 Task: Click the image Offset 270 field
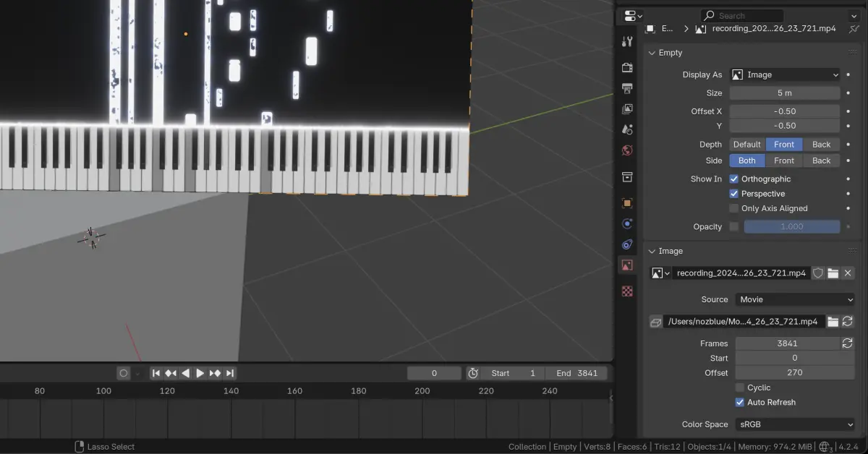795,373
